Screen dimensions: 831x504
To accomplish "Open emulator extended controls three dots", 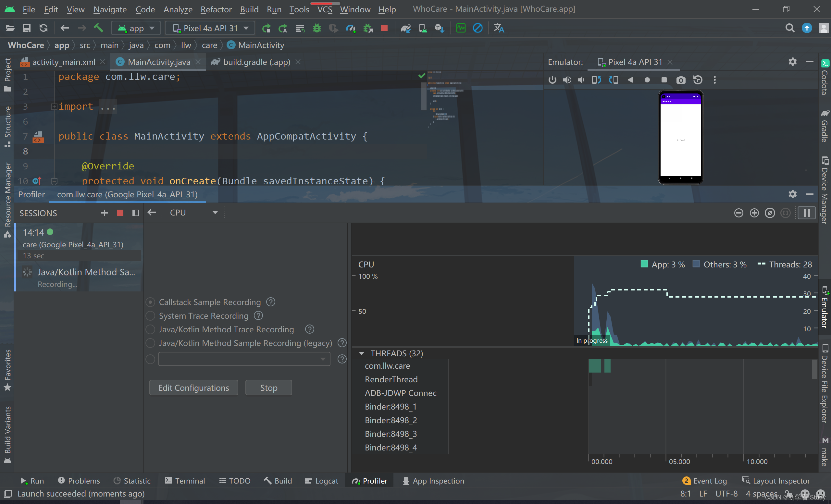I will (715, 80).
